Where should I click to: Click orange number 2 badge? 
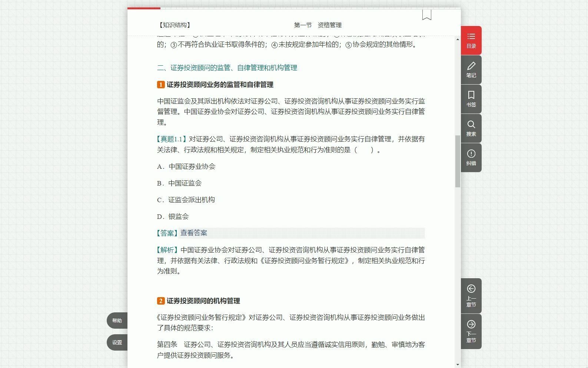[x=161, y=301]
